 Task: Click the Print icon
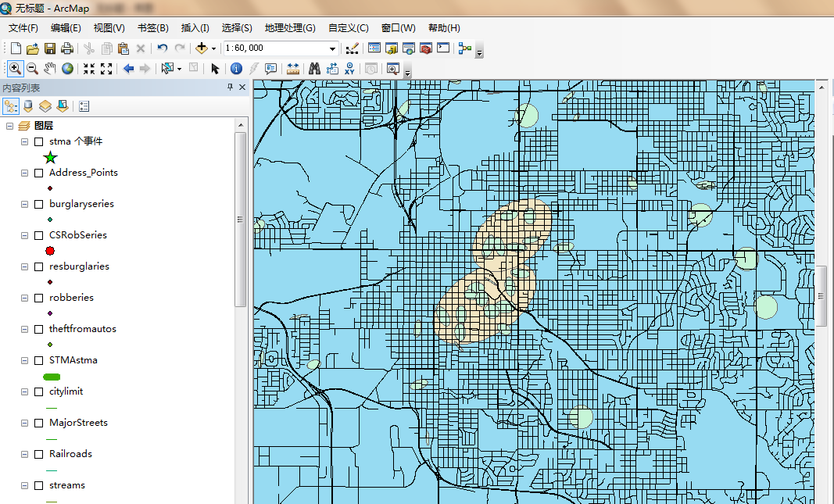(67, 48)
